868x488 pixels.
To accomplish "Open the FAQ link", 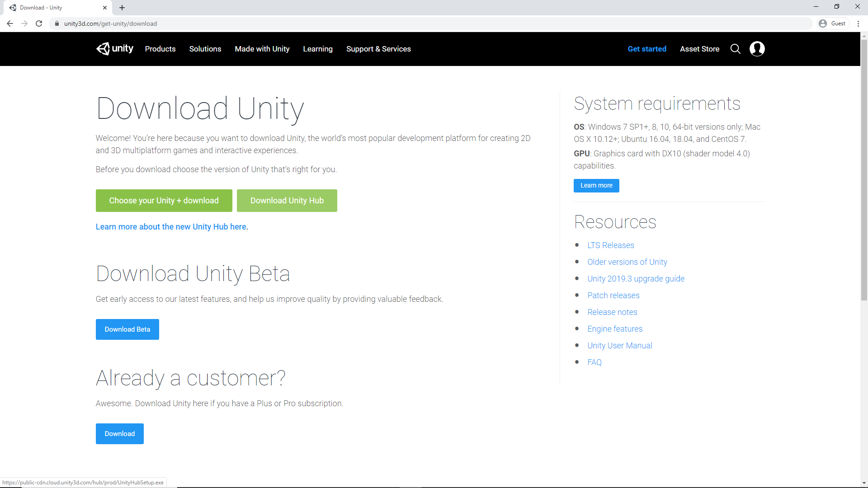I will pyautogui.click(x=594, y=362).
